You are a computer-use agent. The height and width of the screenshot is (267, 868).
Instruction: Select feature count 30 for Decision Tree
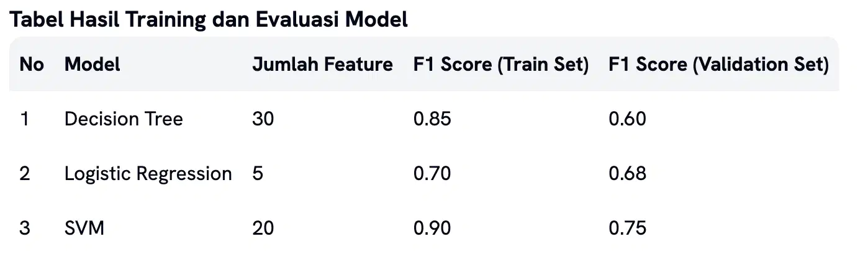point(263,119)
